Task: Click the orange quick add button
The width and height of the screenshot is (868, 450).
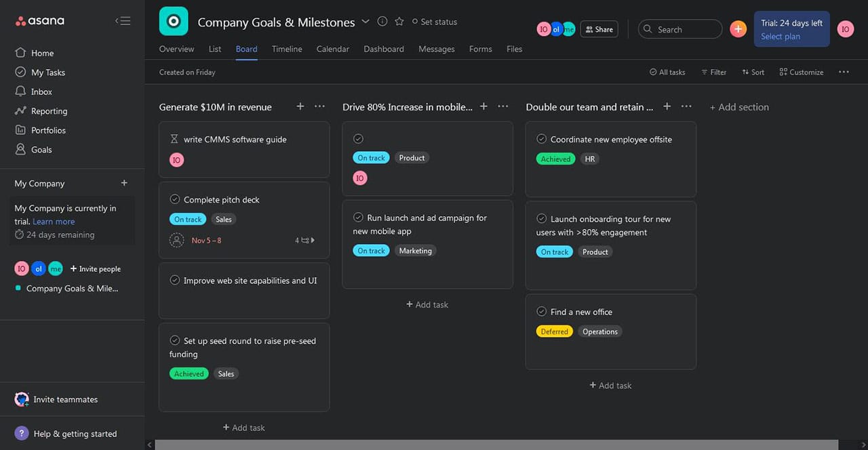Action: pyautogui.click(x=738, y=29)
